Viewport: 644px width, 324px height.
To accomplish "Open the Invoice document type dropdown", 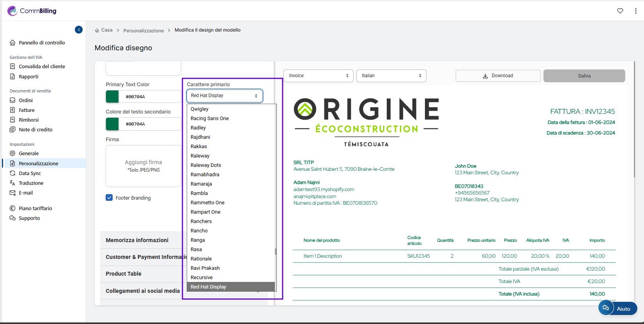I will [318, 76].
